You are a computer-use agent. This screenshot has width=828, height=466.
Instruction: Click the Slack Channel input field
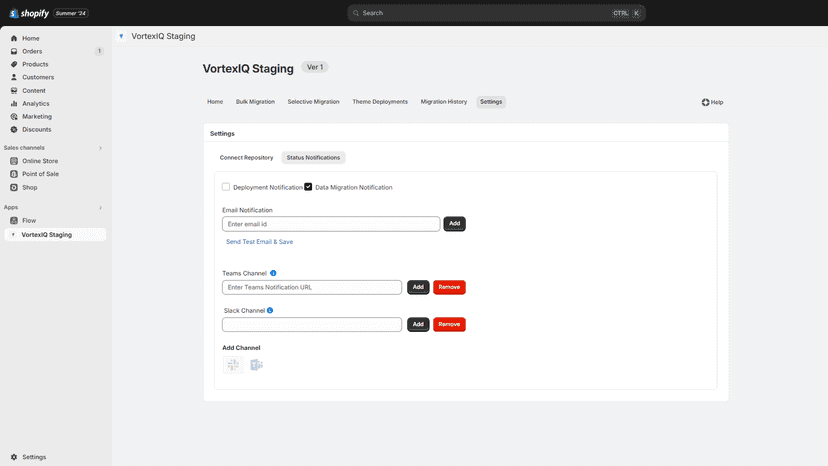[x=312, y=324]
